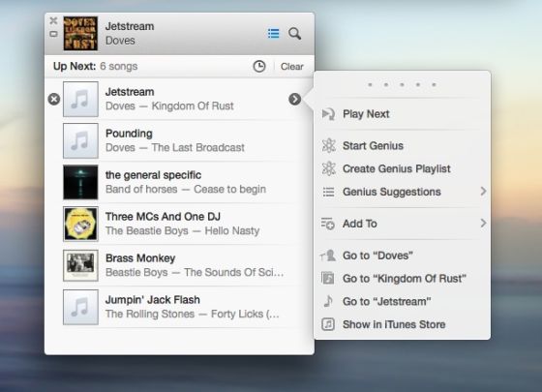Select song "Three MCs And One DJ"
Image resolution: width=542 pixels, height=392 pixels.
pos(163,217)
